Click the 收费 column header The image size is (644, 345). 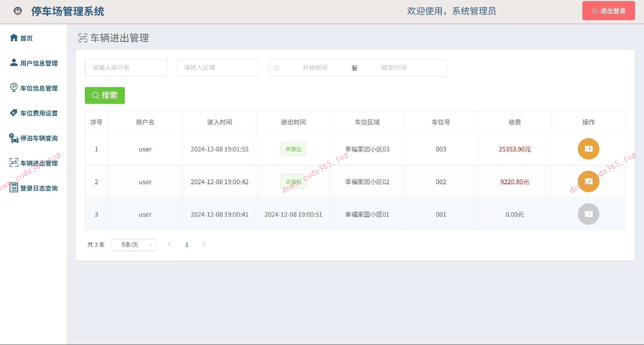(515, 122)
